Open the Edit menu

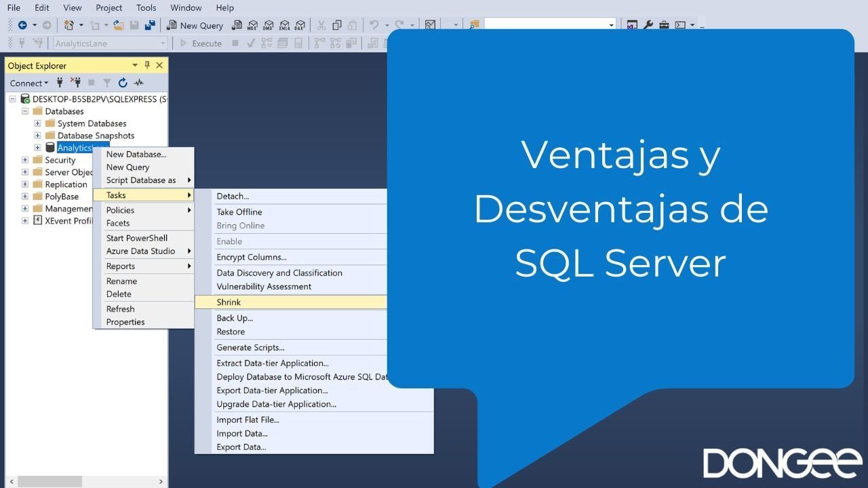42,7
